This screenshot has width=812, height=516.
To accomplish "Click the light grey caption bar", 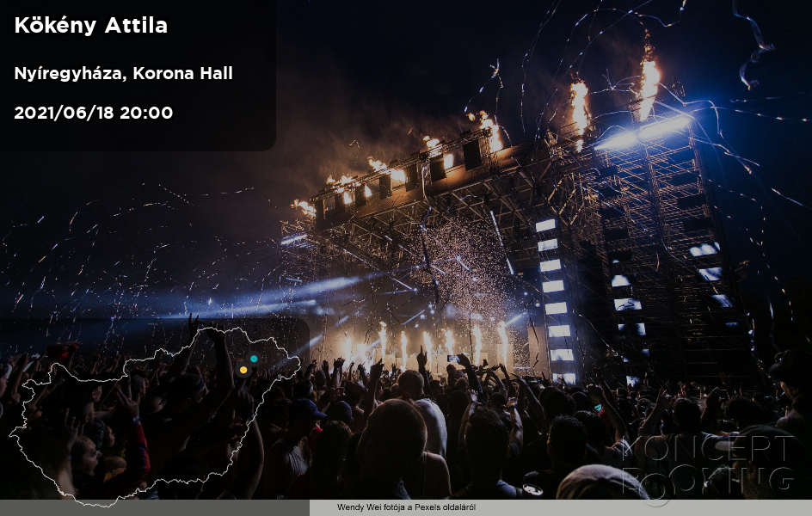I will pyautogui.click(x=560, y=507).
